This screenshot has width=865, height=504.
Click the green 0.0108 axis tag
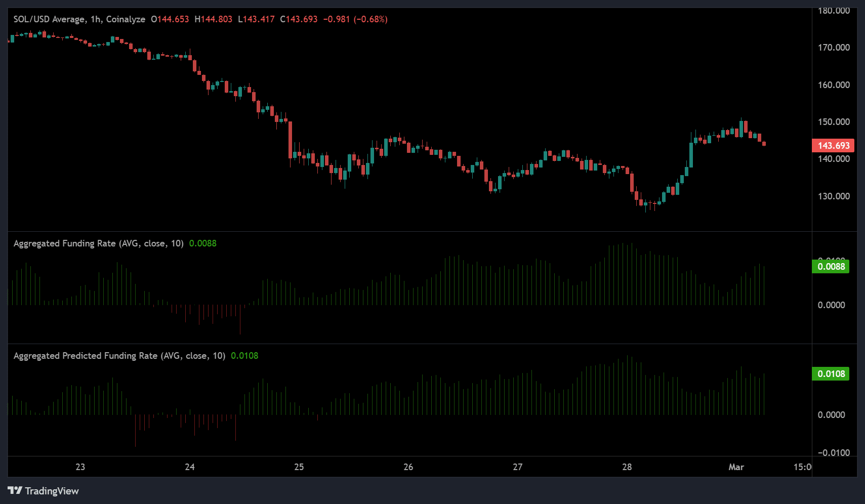pyautogui.click(x=831, y=374)
